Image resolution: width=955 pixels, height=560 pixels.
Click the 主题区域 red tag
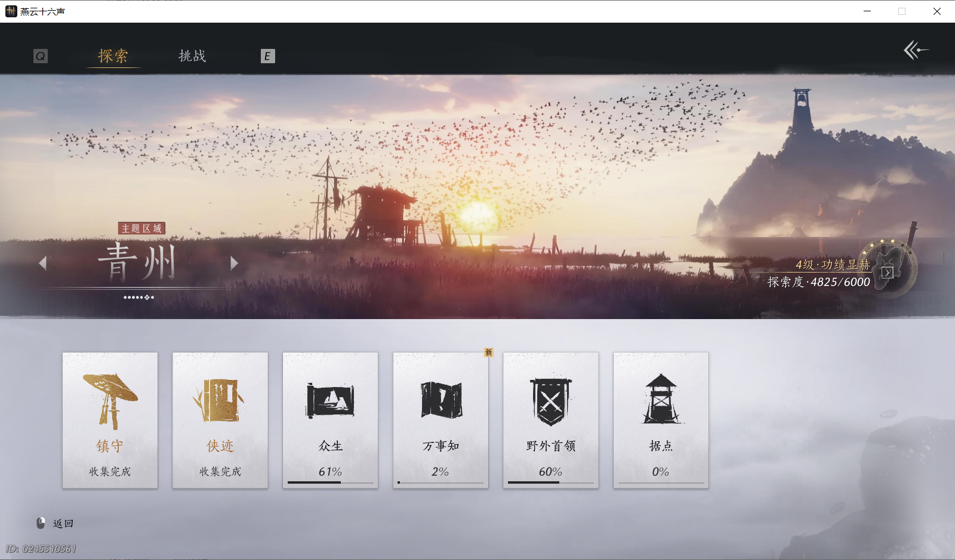[x=141, y=228]
